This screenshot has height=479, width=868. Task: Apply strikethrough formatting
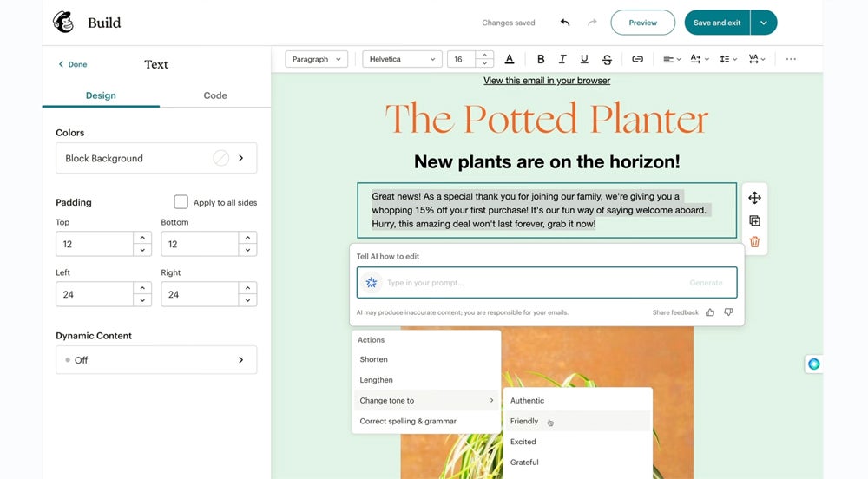(x=607, y=59)
